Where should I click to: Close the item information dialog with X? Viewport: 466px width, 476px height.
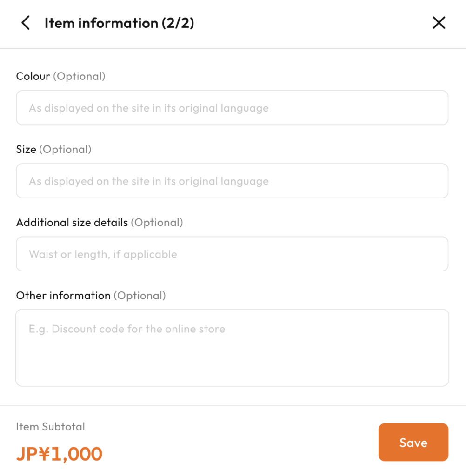(439, 23)
